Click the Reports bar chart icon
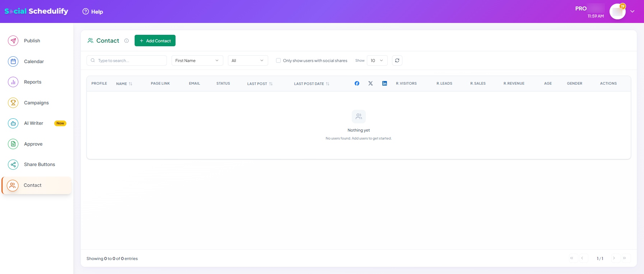The height and width of the screenshot is (274, 644). 13,82
